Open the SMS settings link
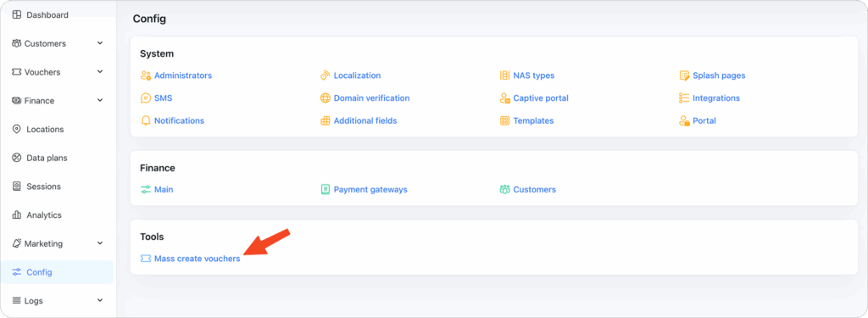868x318 pixels. [164, 98]
